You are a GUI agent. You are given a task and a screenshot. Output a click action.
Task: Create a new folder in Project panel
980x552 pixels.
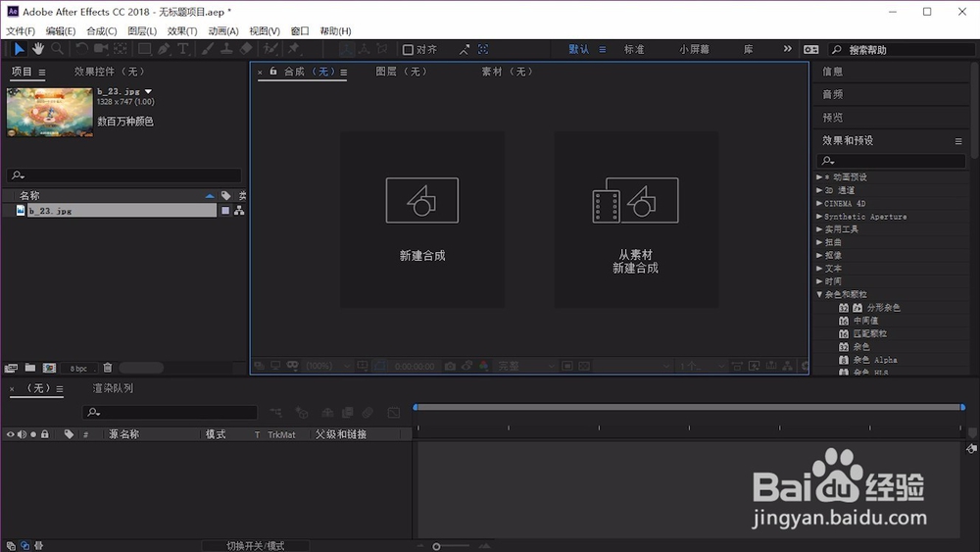[30, 369]
